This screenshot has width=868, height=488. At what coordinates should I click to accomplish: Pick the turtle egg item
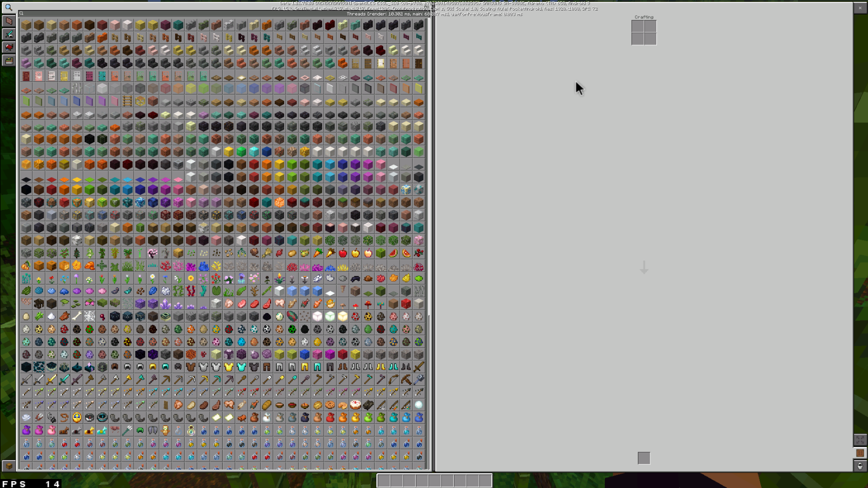280,316
